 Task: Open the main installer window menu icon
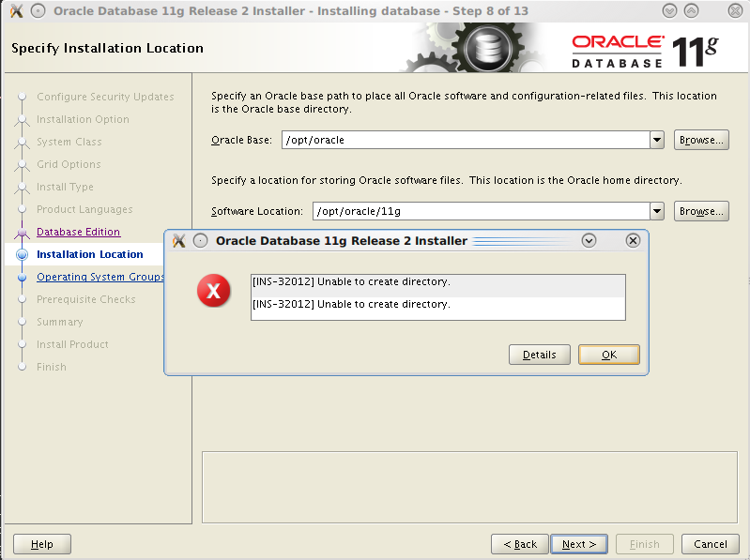pyautogui.click(x=38, y=10)
